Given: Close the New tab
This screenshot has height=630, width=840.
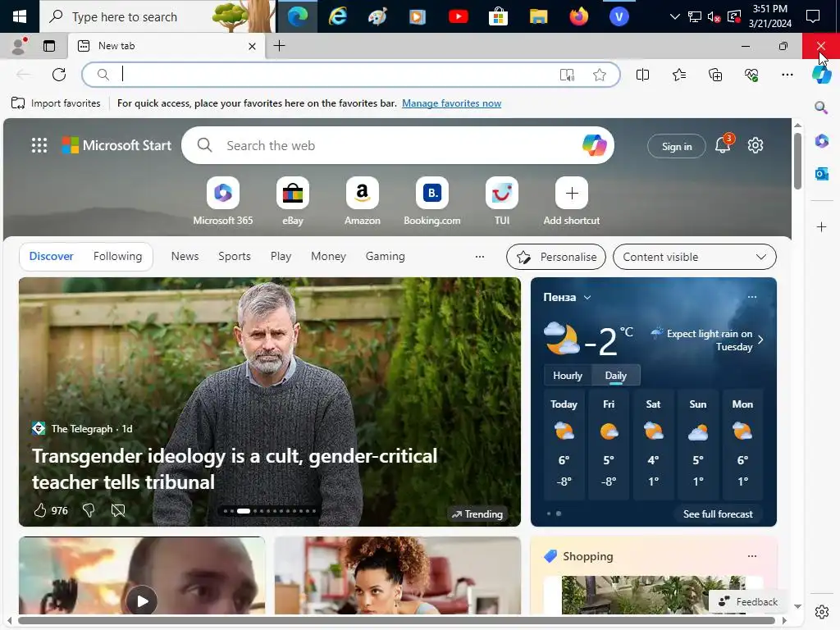Looking at the screenshot, I should 252,46.
